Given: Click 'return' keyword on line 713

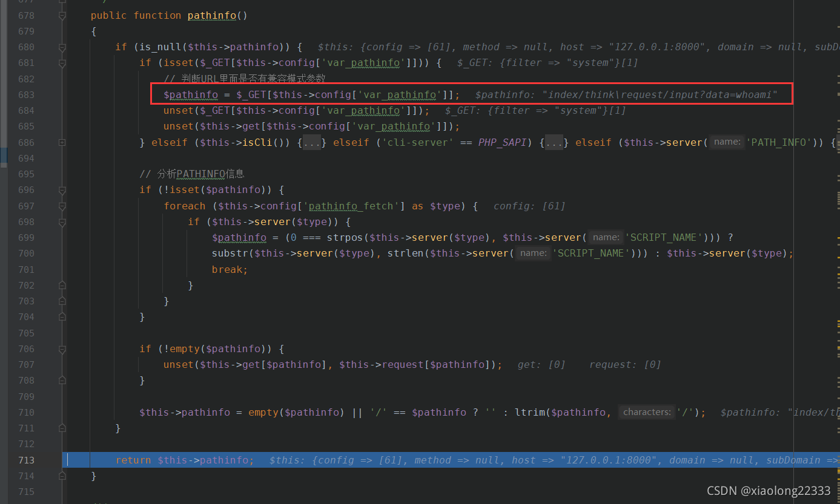Looking at the screenshot, I should tap(133, 460).
